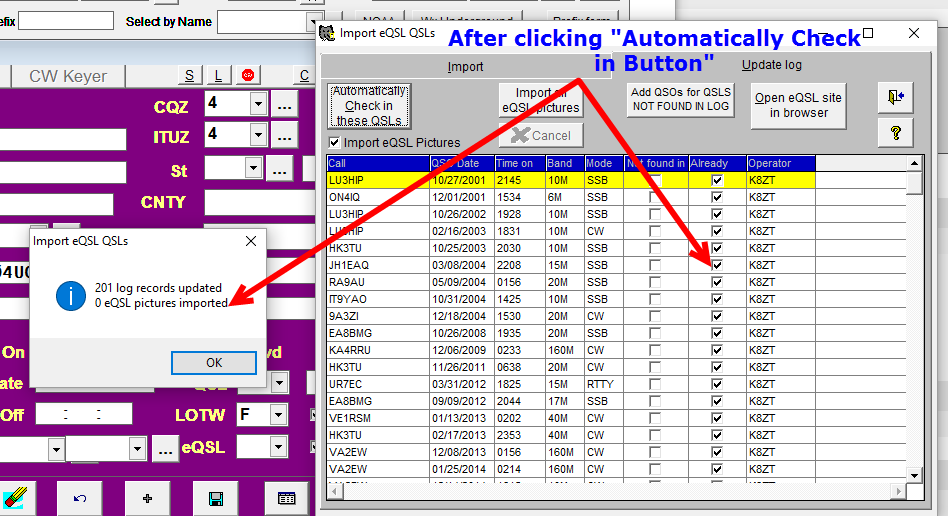Click the S button next to CW Keyer

(x=189, y=76)
